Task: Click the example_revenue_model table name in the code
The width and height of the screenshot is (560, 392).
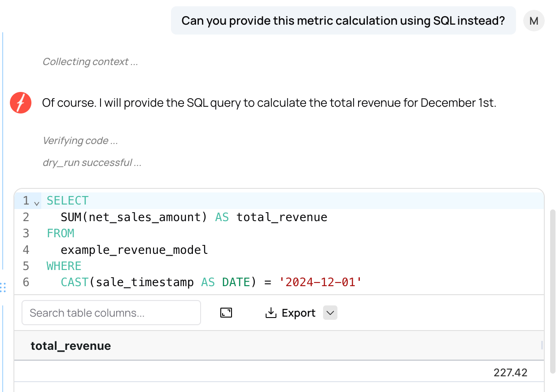Action: pyautogui.click(x=134, y=250)
